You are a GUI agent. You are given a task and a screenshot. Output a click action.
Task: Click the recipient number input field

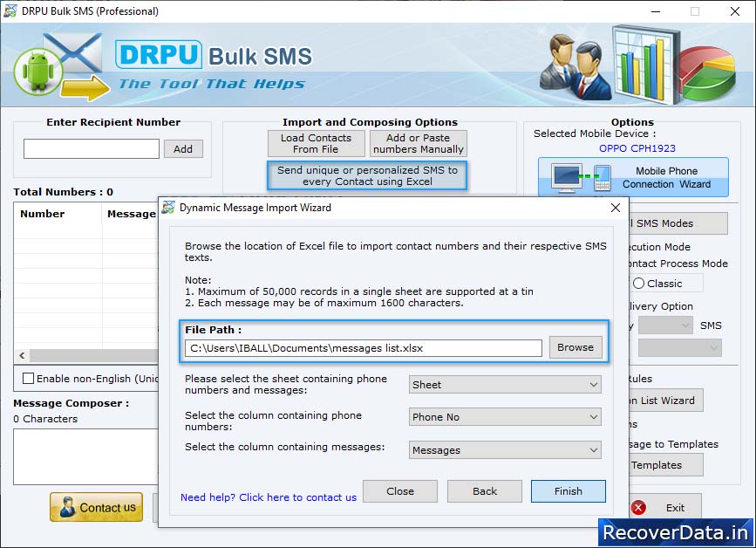point(92,148)
